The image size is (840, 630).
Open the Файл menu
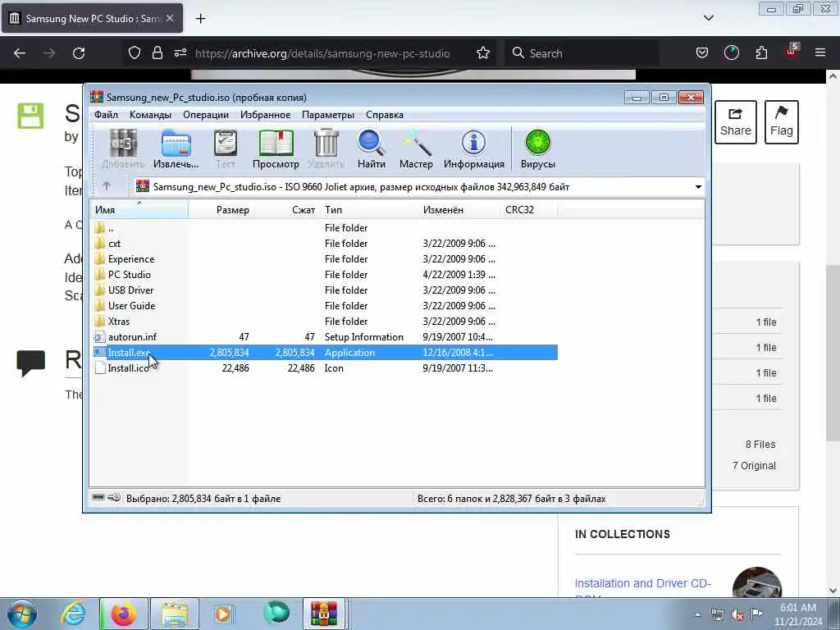coord(106,115)
